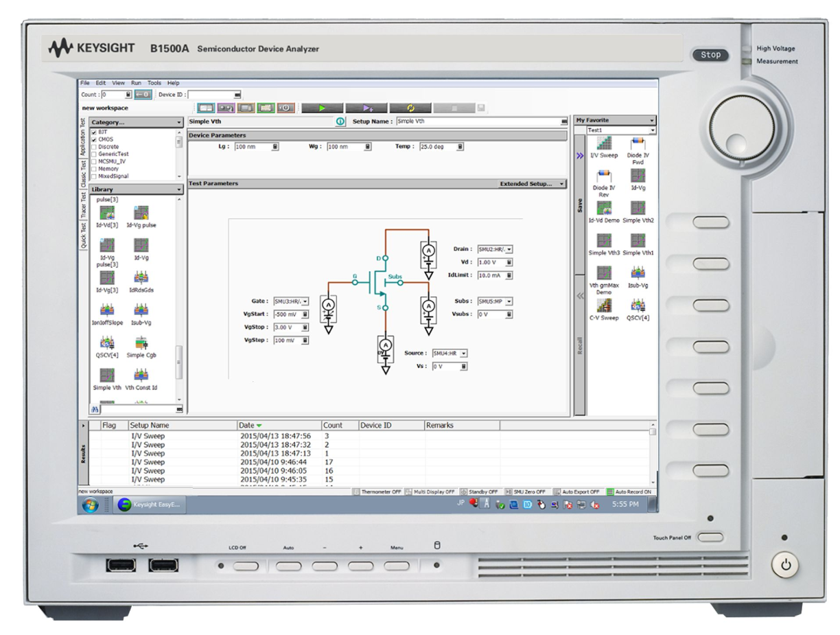Check the Memory category checkbox
Image resolution: width=840 pixels, height=635 pixels.
point(94,169)
